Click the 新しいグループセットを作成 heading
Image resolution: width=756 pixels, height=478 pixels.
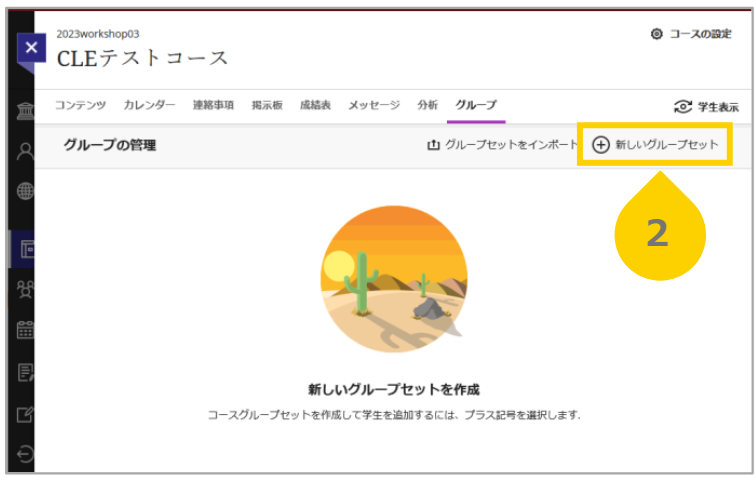(394, 389)
